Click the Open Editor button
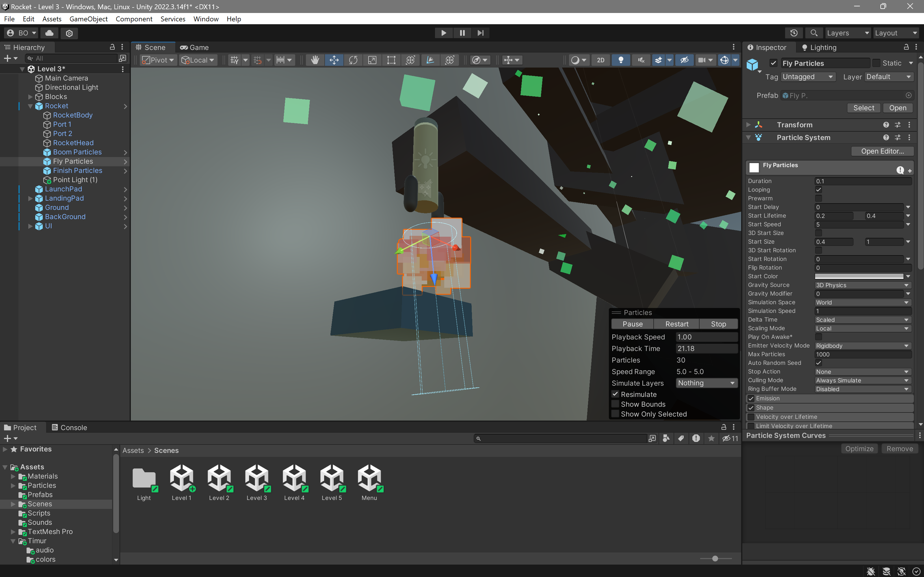Viewport: 924px width, 577px height. [882, 151]
